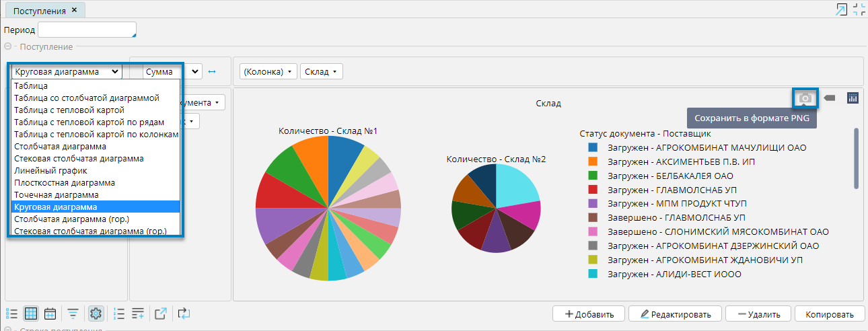Toggle the bullet list view icon
Image resolution: width=868 pixels, height=331 pixels.
pyautogui.click(x=11, y=314)
